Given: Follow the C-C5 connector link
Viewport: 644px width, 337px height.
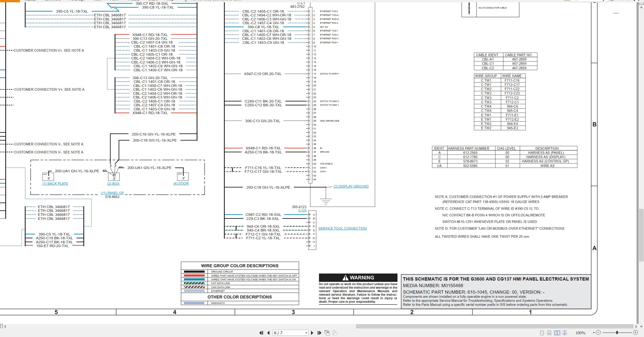Looking at the screenshot, I should [x=302, y=210].
